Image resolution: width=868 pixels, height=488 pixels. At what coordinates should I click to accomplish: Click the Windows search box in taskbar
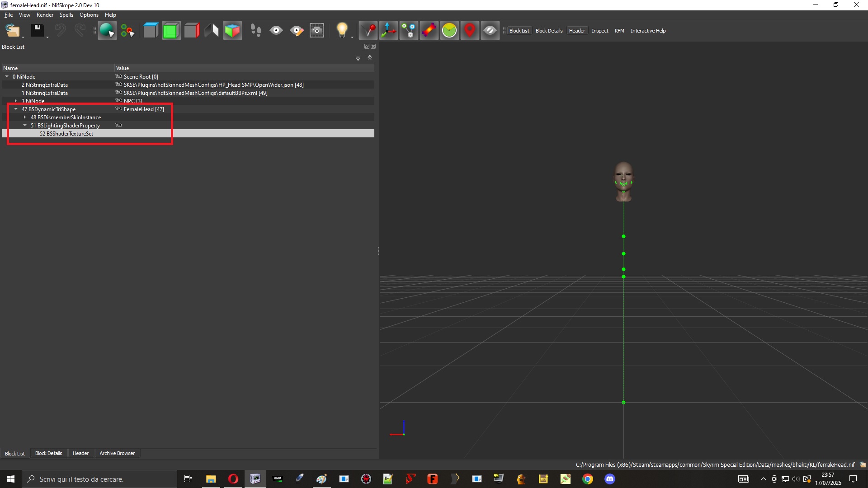[99, 479]
